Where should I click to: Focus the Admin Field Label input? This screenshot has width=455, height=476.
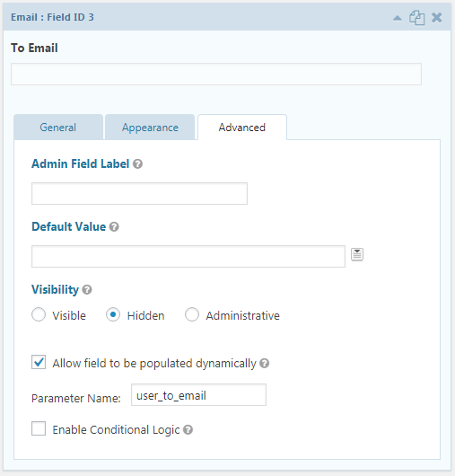click(x=139, y=193)
